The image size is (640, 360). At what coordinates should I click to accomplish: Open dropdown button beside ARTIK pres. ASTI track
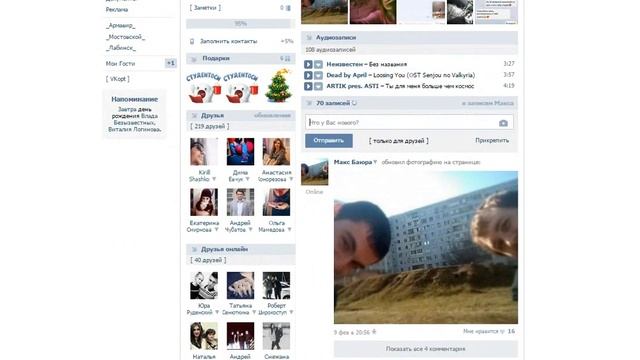tap(318, 87)
